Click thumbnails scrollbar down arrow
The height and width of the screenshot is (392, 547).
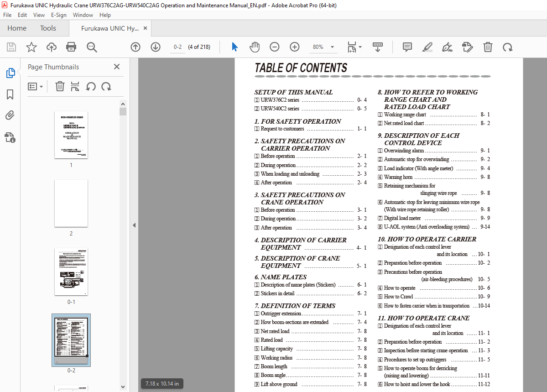123,387
